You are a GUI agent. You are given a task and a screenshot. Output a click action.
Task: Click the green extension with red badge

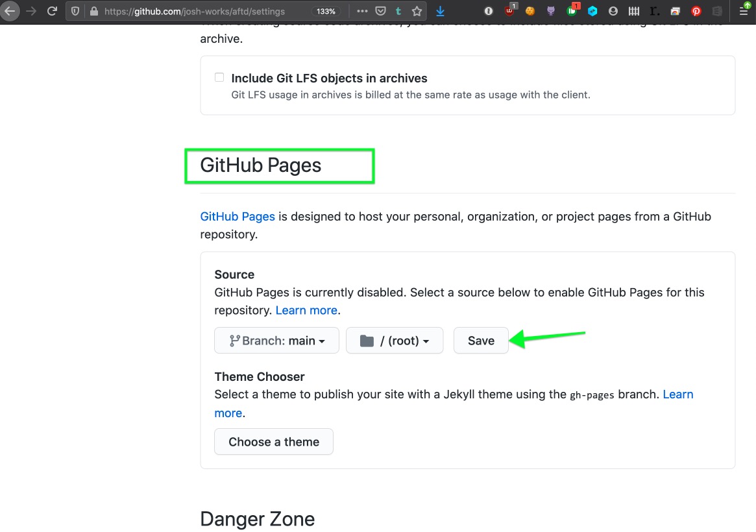tap(572, 10)
